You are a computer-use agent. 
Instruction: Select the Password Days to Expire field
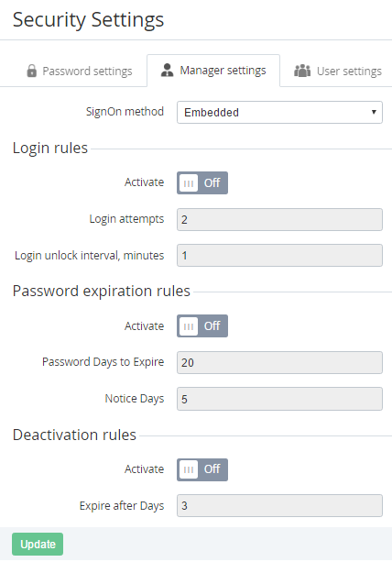pyautogui.click(x=279, y=362)
